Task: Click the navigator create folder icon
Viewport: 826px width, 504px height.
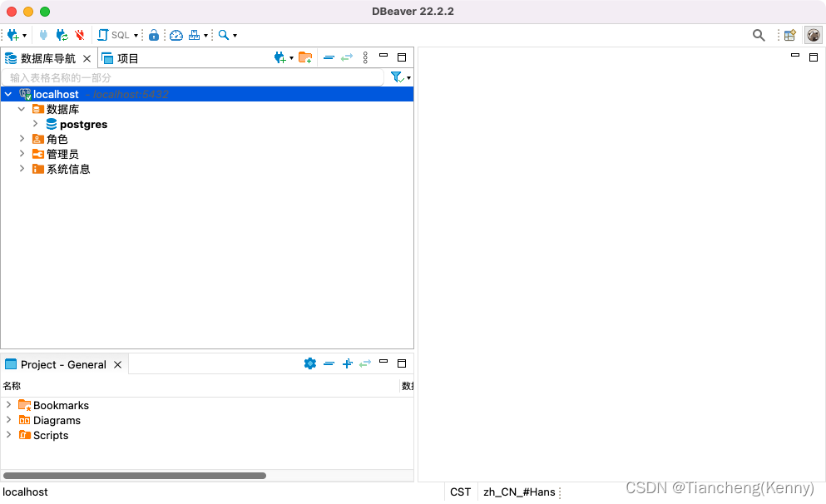Action: coord(305,57)
